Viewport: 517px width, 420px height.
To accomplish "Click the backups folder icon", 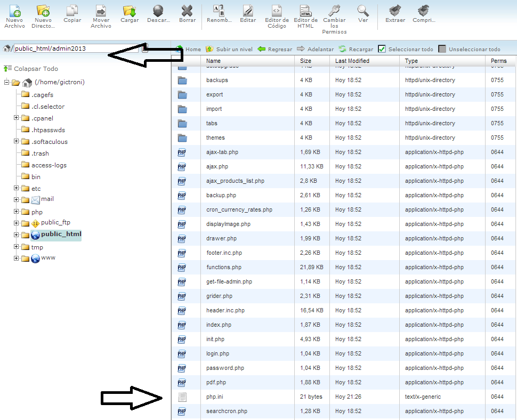I will tap(182, 80).
